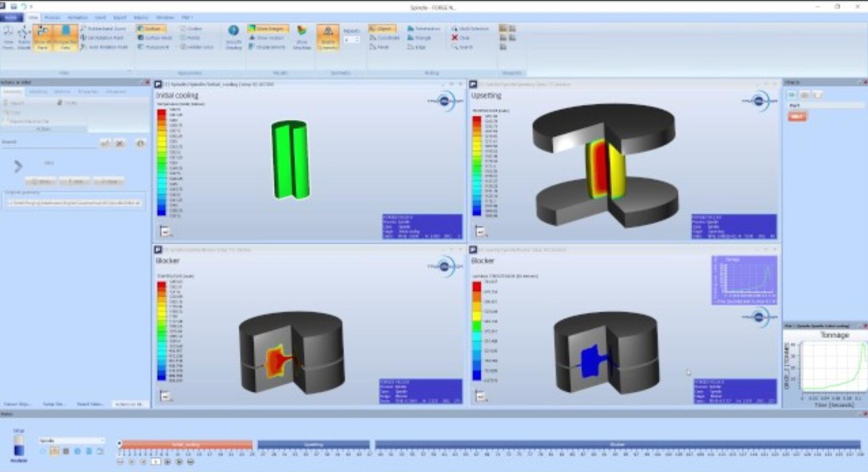Select Blocker stage on timeline
Screen dimensions: 868x472
[617, 444]
